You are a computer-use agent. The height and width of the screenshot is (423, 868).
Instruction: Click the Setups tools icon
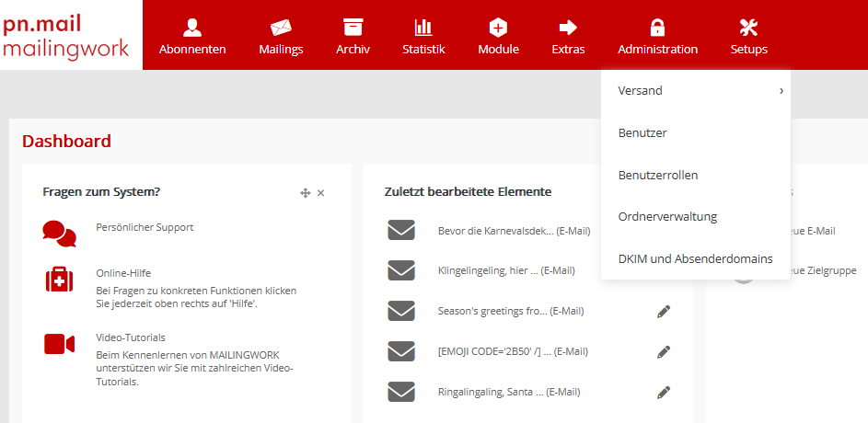pos(748,27)
